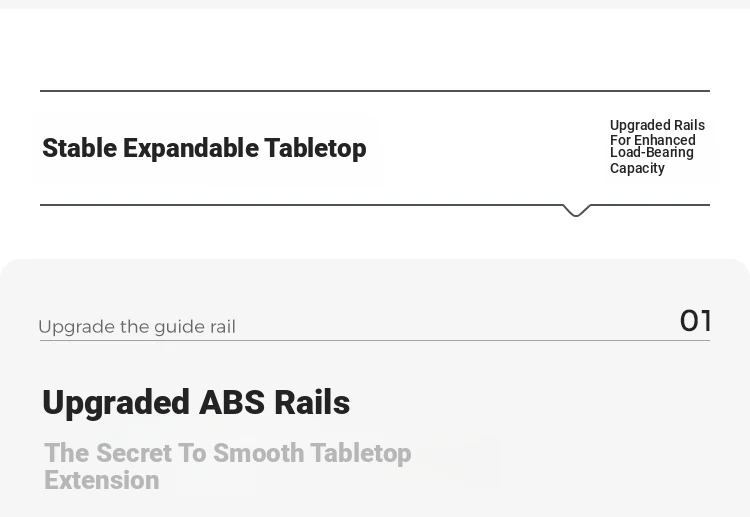Click the downward chevron notch on divider
Image resolution: width=750 pixels, height=517 pixels.
[576, 210]
